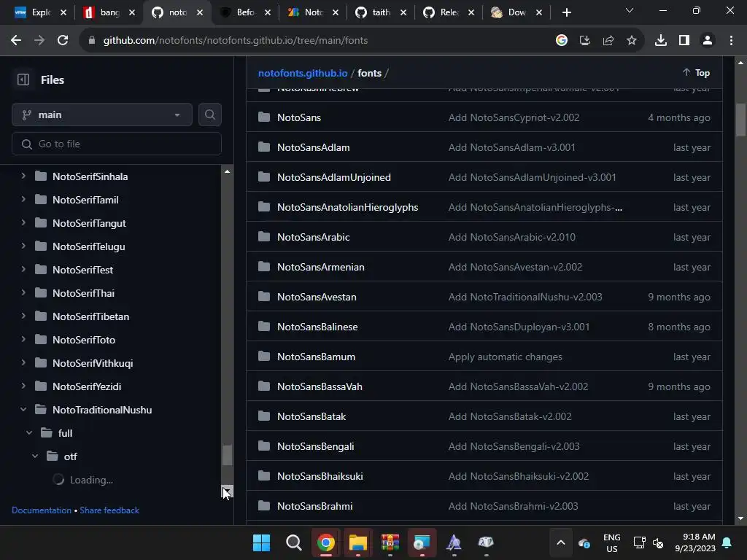The height and width of the screenshot is (560, 747).
Task: Expand NotoSerifSinhala in the file tree
Action: point(23,176)
